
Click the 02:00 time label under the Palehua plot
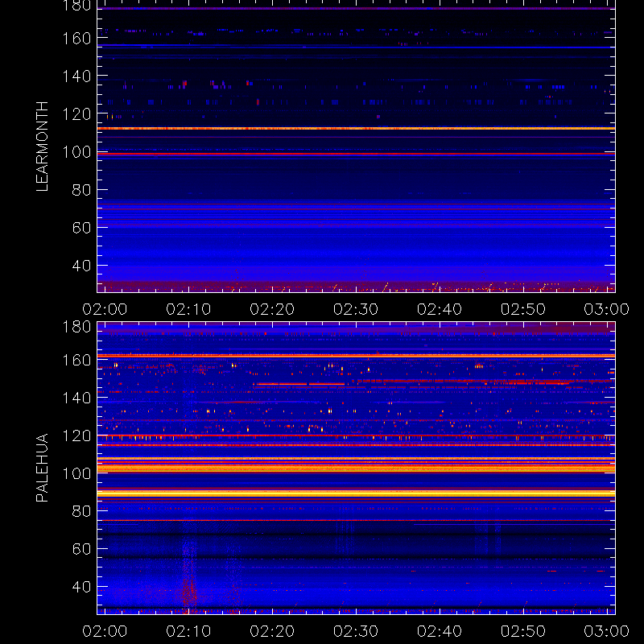105,631
